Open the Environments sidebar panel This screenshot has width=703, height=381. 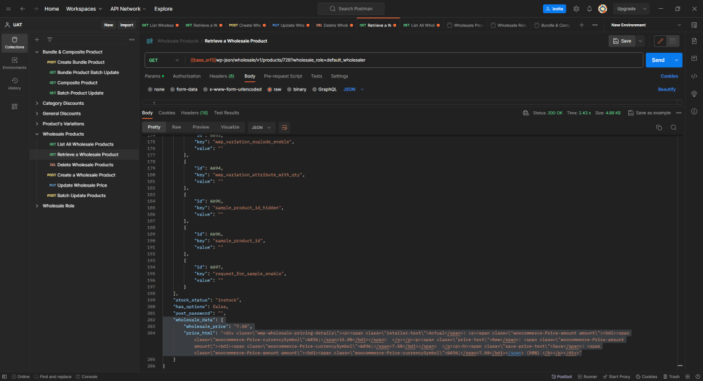point(14,63)
